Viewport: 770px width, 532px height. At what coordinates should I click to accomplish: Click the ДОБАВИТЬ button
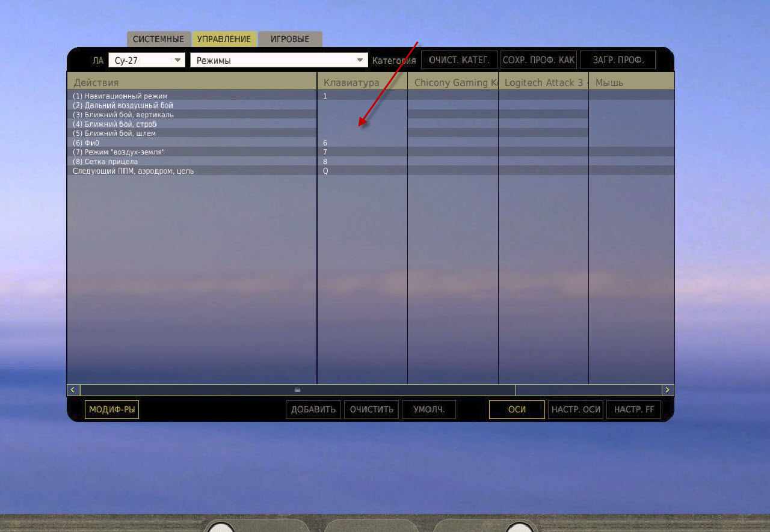pos(313,410)
